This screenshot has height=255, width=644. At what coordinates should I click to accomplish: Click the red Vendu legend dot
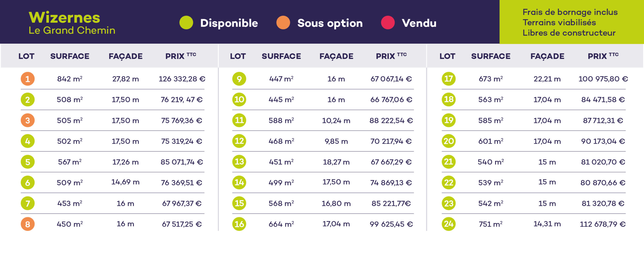388,23
